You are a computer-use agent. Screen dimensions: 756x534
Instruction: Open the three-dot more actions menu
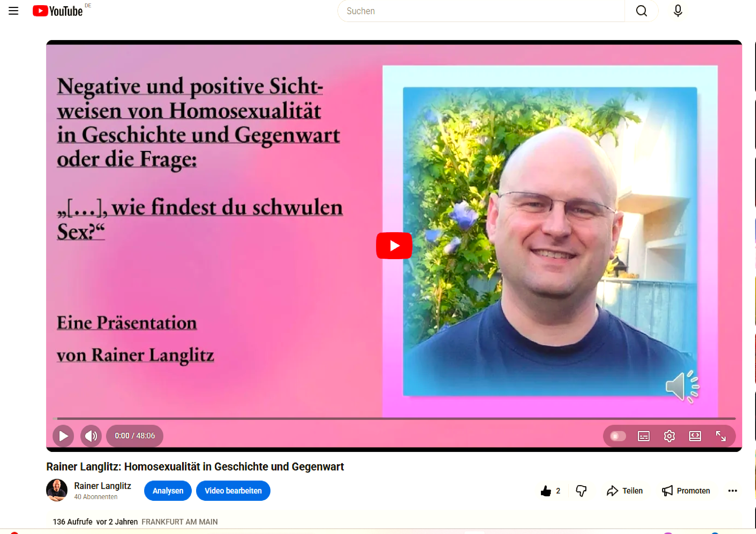[x=732, y=490]
